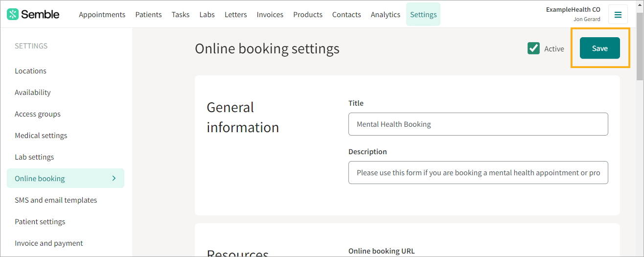Click the ExampleHealth CO account name
This screenshot has height=257, width=644.
573,9
